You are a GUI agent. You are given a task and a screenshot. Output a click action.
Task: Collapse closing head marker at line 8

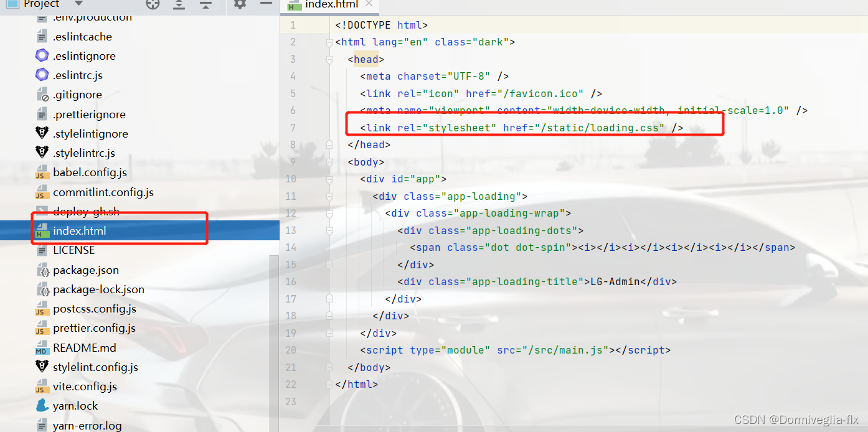pyautogui.click(x=330, y=144)
